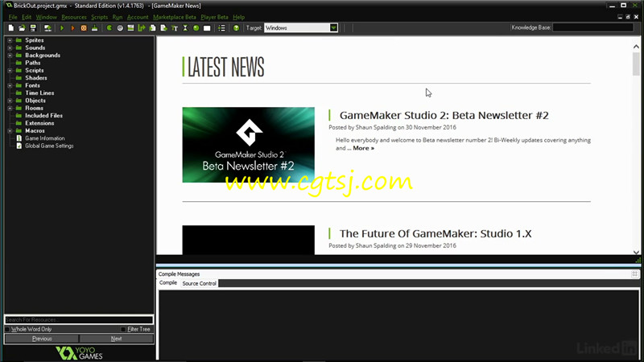Click the news page scrollbar thumb
This screenshot has width=644, height=362.
click(x=636, y=64)
